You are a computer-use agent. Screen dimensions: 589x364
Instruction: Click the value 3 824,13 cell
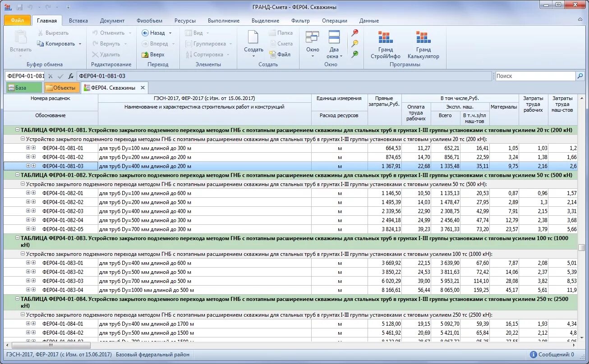click(384, 229)
